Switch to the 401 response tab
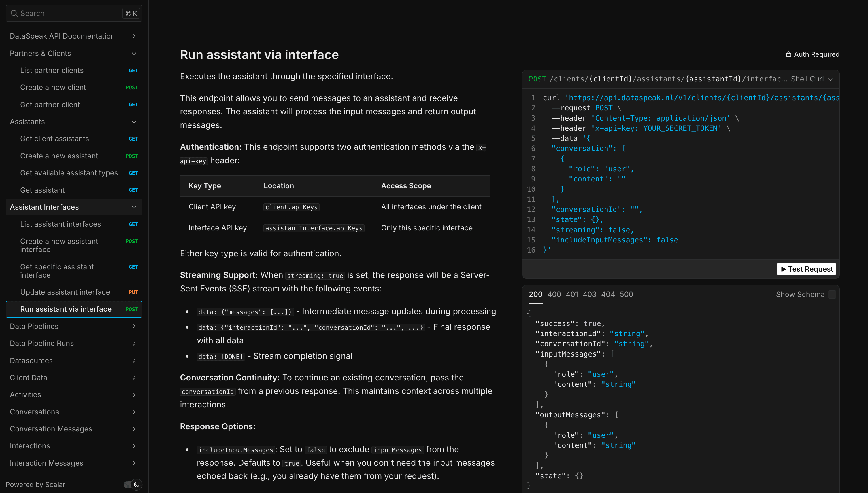 click(x=572, y=294)
